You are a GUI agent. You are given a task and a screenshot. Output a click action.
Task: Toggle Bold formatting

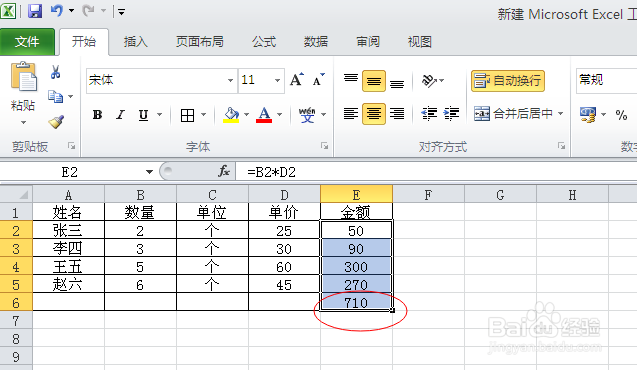click(x=97, y=115)
